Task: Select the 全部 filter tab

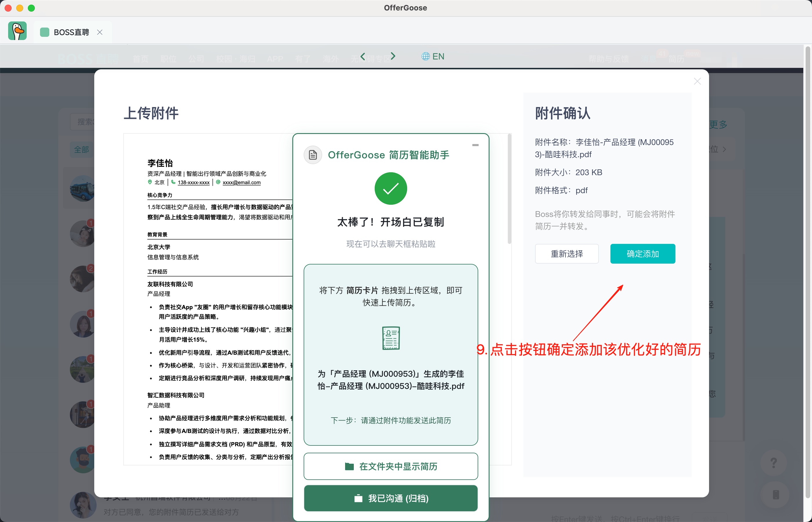Action: [x=81, y=149]
